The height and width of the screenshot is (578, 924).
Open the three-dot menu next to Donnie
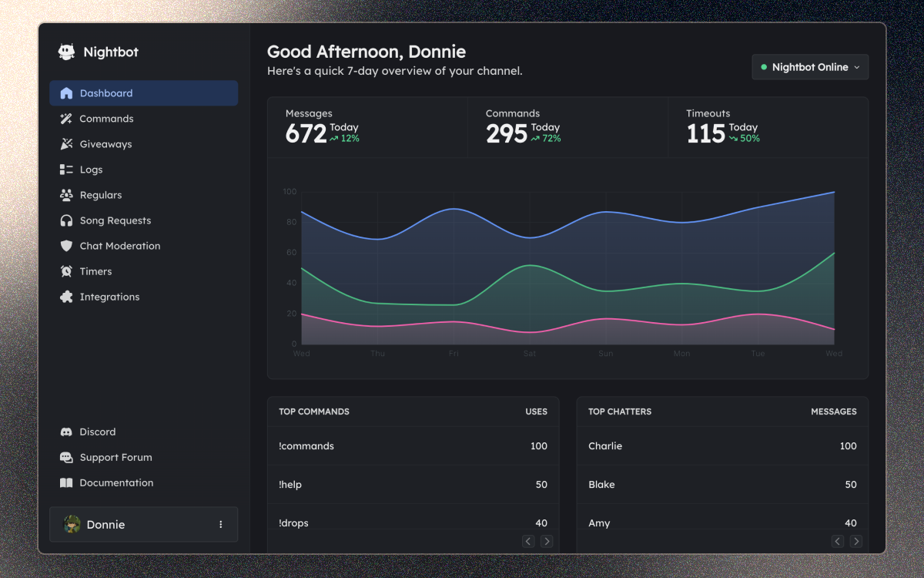pos(221,525)
